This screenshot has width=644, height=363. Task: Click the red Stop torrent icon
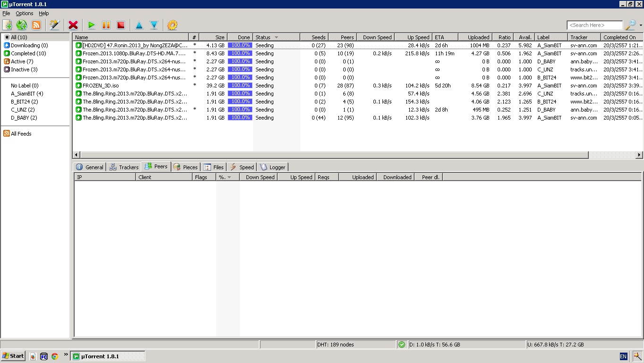(x=121, y=25)
